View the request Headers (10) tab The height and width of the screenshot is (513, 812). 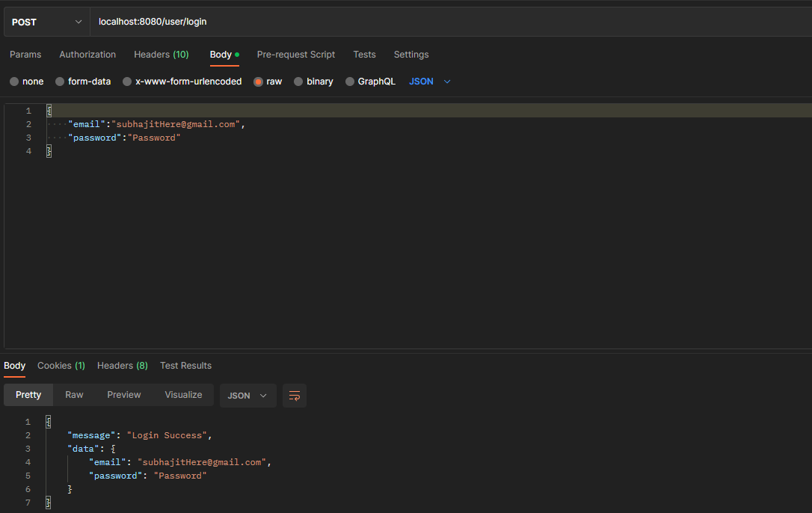click(x=161, y=54)
